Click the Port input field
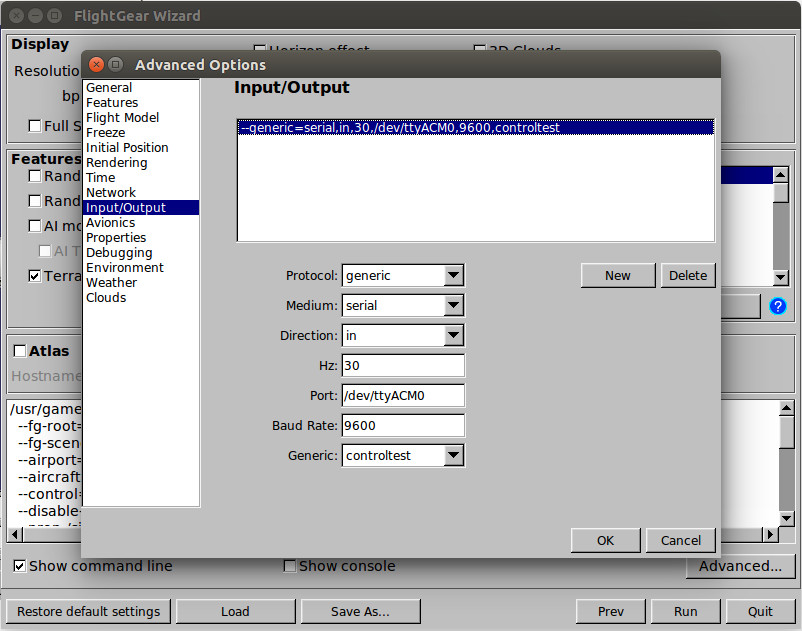Viewport: 802px width, 631px height. [x=403, y=396]
